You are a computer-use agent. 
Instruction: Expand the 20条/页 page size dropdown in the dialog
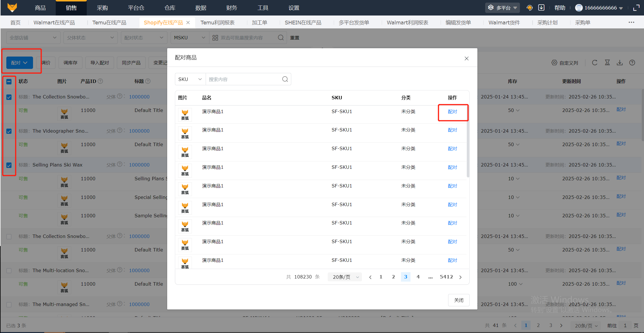point(345,277)
